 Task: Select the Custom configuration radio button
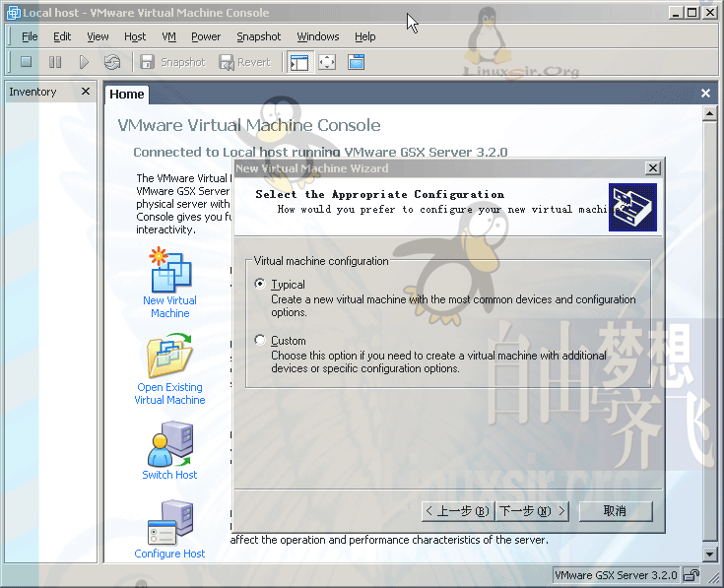[x=260, y=340]
